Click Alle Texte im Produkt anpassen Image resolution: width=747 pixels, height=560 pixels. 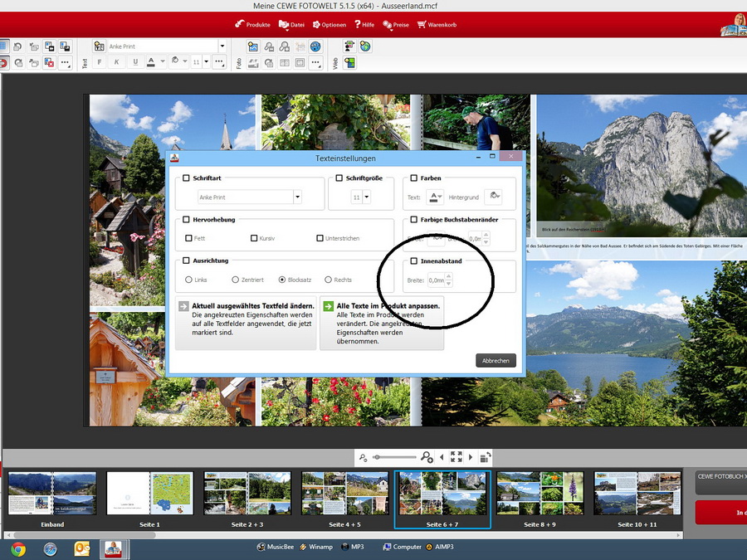click(382, 324)
